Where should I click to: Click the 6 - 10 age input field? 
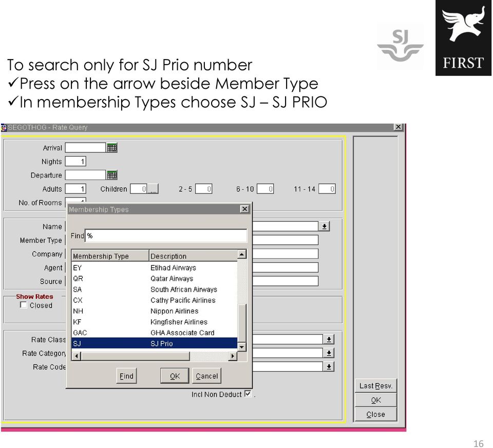coord(266,189)
